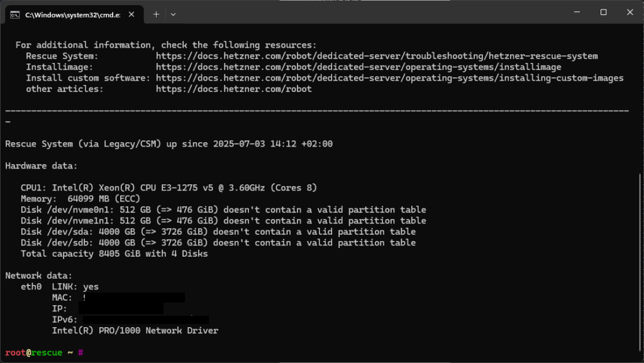Click the empty title bar area
Screen dimensions: 644x363
click(370, 13)
